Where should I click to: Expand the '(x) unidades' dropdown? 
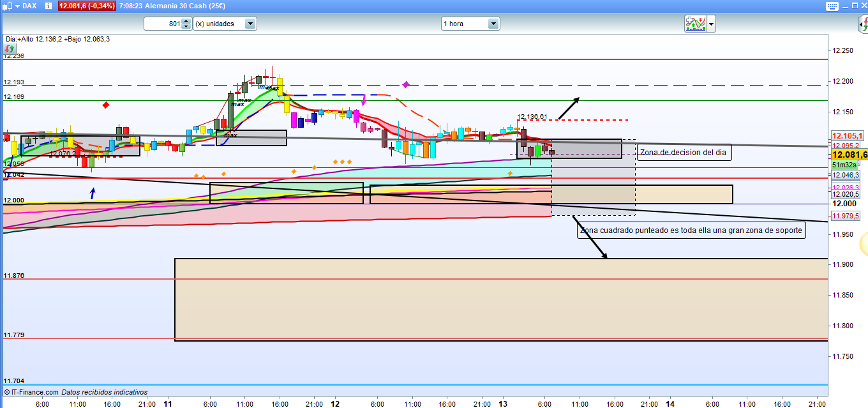point(250,24)
